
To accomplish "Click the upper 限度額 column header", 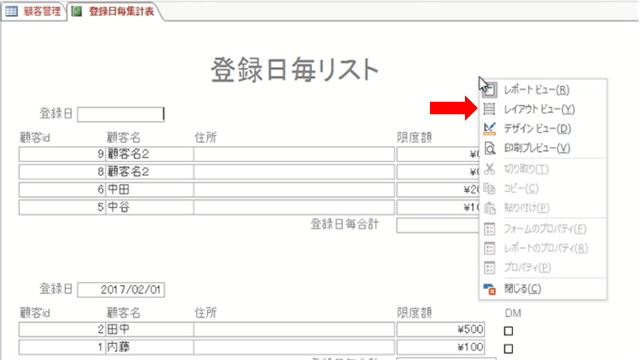I will point(414,138).
